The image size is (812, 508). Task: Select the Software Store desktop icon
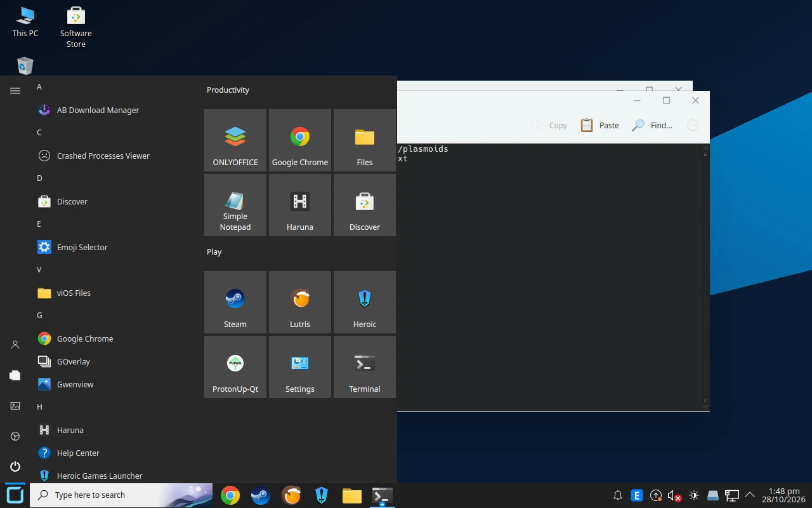click(76, 28)
